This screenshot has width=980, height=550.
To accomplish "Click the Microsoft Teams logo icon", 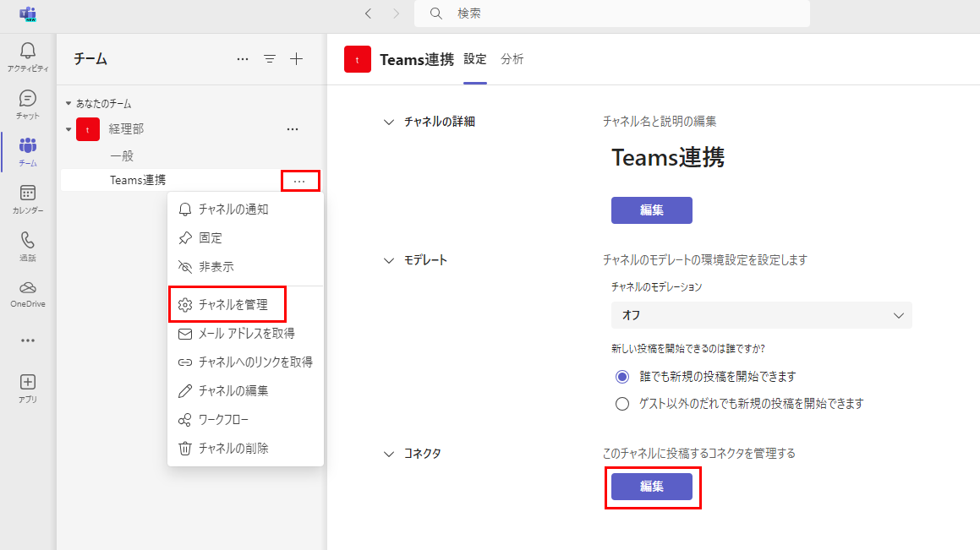I will 28,14.
